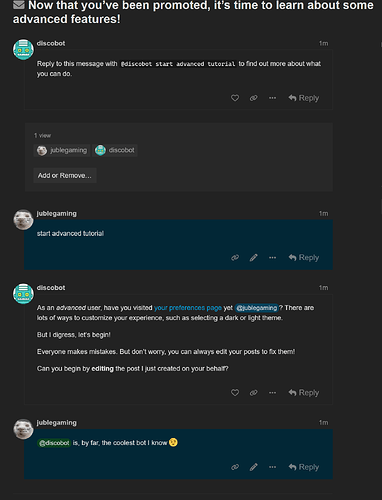Select discobot participant chip
The image size is (382, 500).
tap(115, 150)
